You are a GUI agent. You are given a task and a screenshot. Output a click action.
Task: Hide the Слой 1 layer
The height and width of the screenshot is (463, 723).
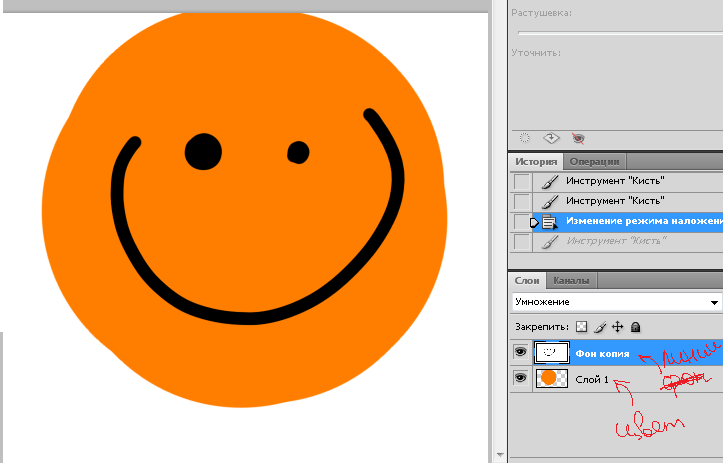coord(520,378)
